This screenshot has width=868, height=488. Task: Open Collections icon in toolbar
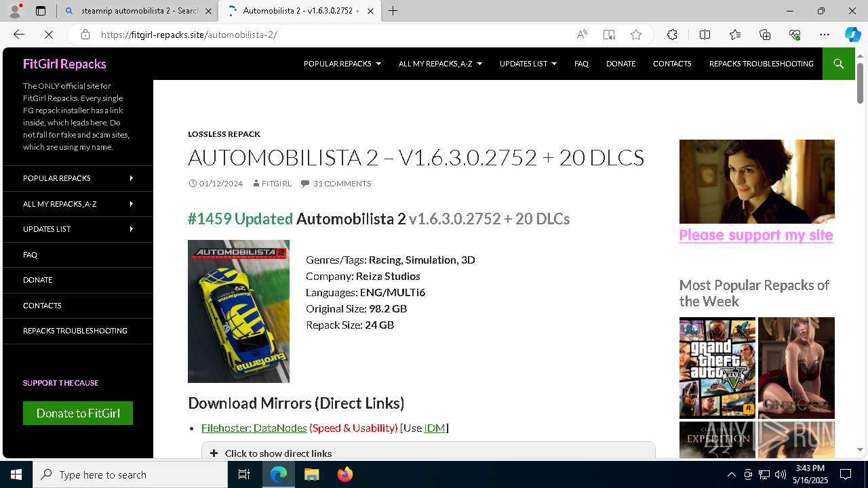click(765, 35)
